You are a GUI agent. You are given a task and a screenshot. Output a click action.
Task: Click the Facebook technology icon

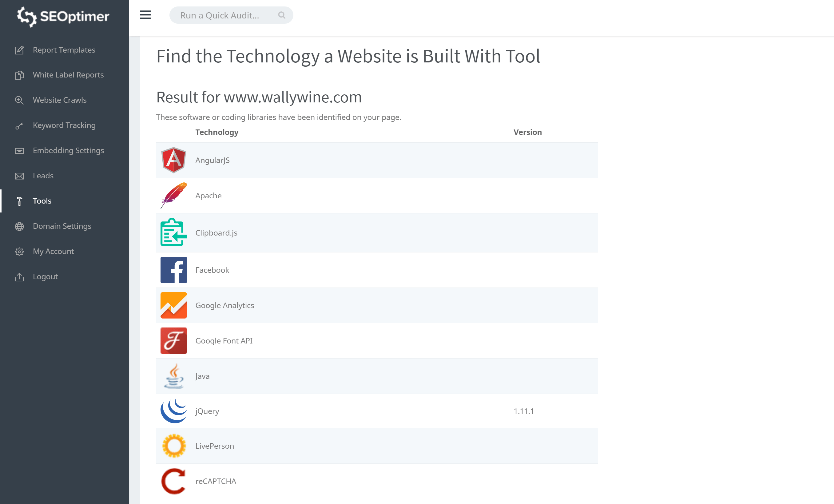click(173, 269)
